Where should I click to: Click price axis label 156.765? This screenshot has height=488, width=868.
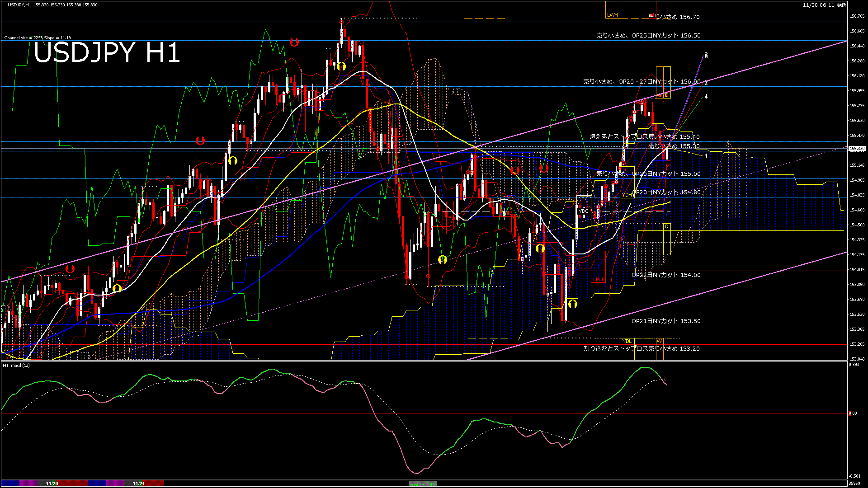[857, 16]
